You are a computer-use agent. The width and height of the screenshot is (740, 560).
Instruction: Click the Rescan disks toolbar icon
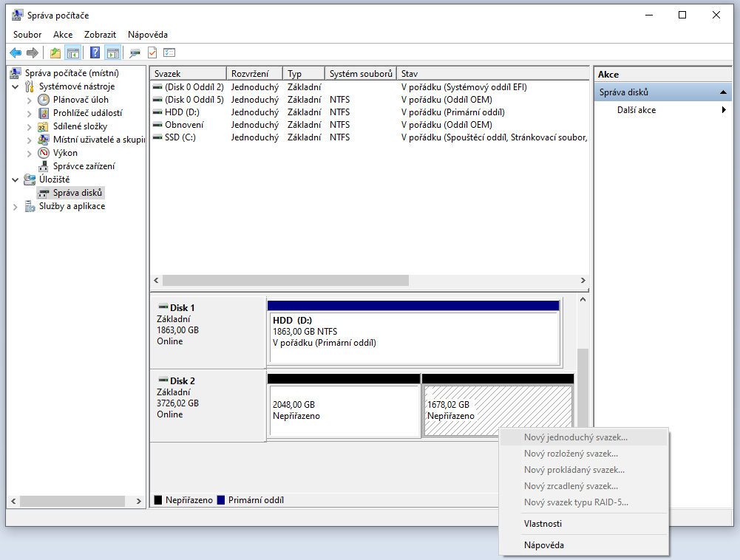135,52
